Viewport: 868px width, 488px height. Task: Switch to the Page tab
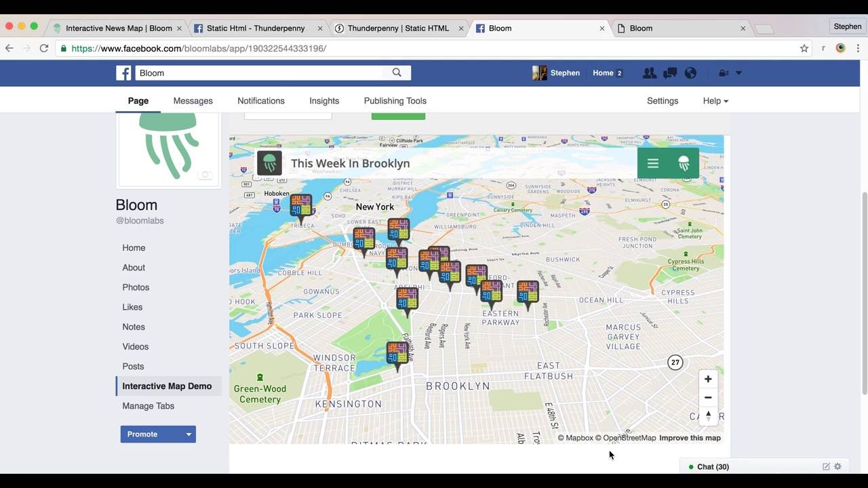[138, 101]
